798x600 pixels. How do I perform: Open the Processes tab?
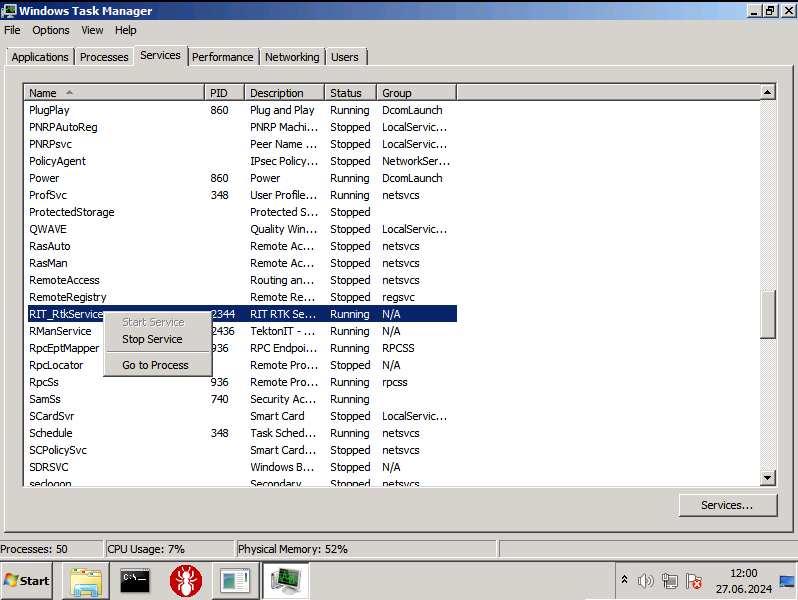click(104, 57)
